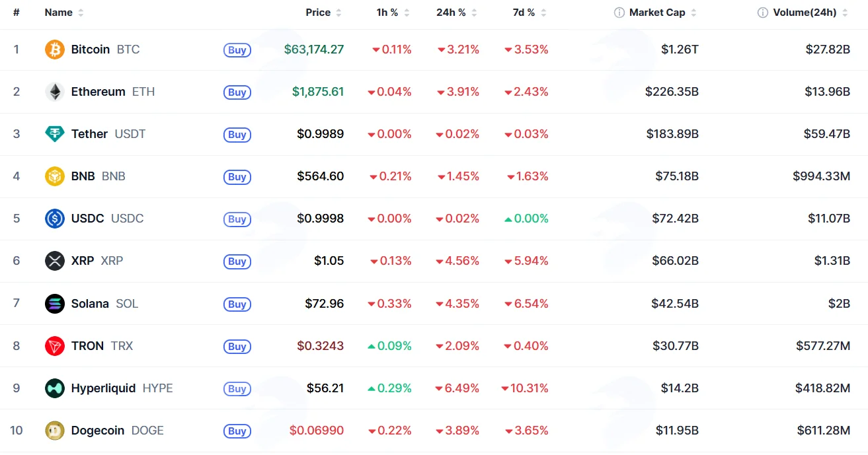Sort by 7d % change column
The height and width of the screenshot is (455, 868).
[x=530, y=13]
